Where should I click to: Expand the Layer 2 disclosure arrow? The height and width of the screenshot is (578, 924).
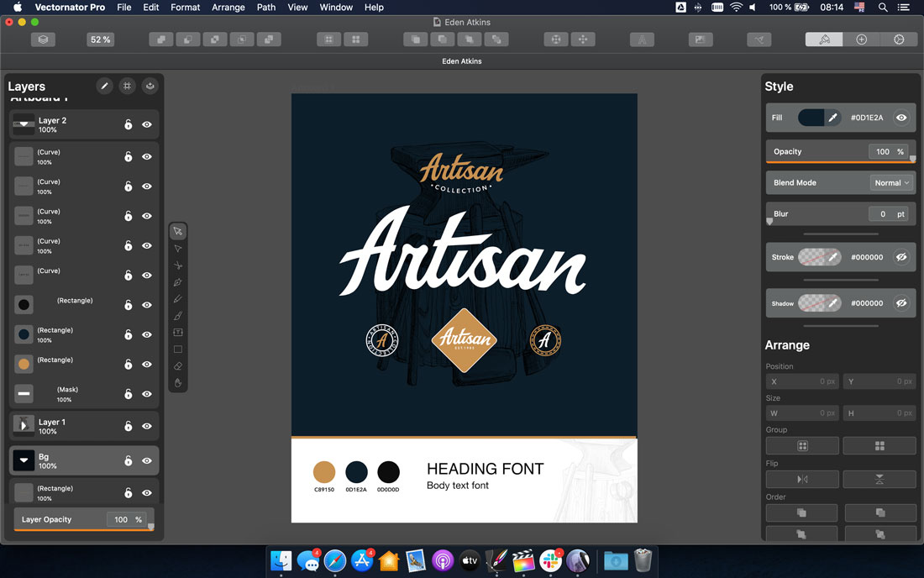(x=24, y=124)
